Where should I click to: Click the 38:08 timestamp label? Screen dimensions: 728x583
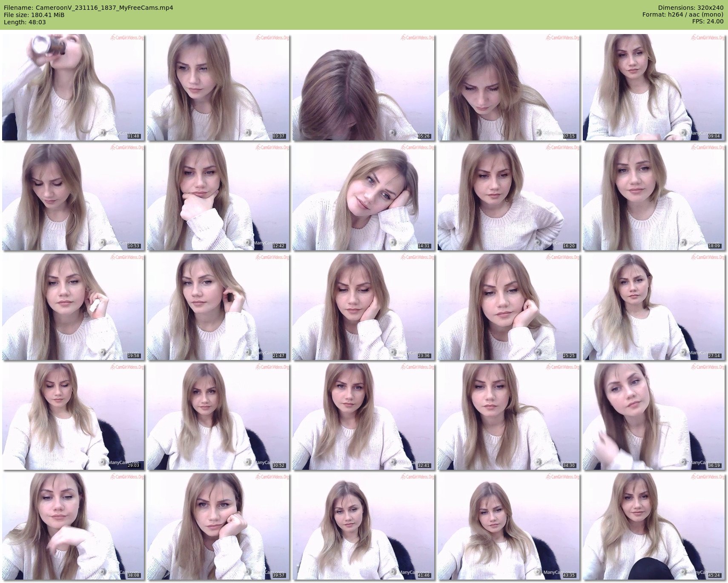coord(133,575)
